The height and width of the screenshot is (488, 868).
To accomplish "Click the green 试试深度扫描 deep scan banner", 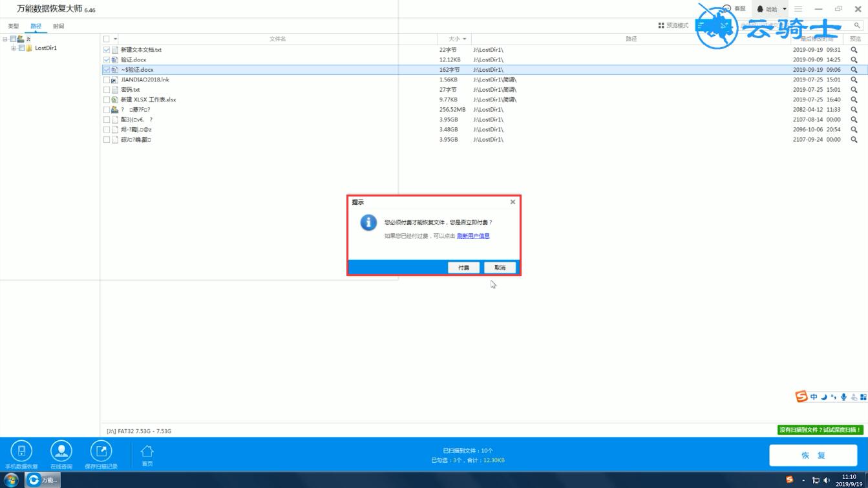I will tap(820, 430).
